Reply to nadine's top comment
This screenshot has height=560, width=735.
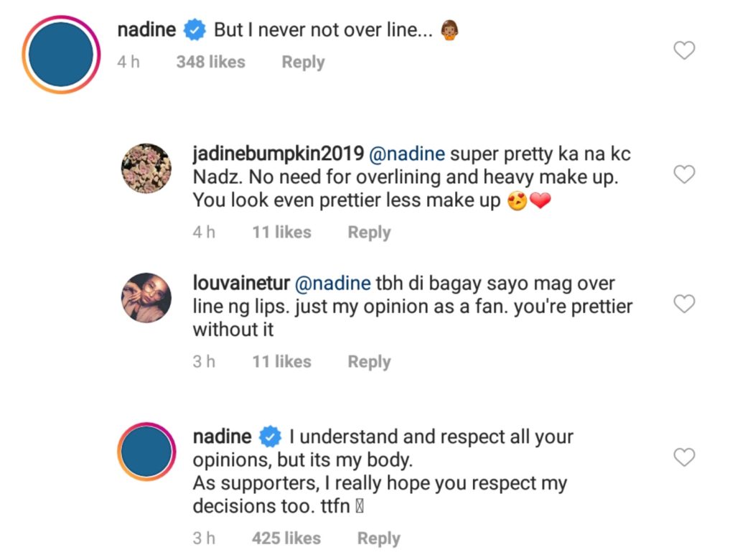click(303, 62)
